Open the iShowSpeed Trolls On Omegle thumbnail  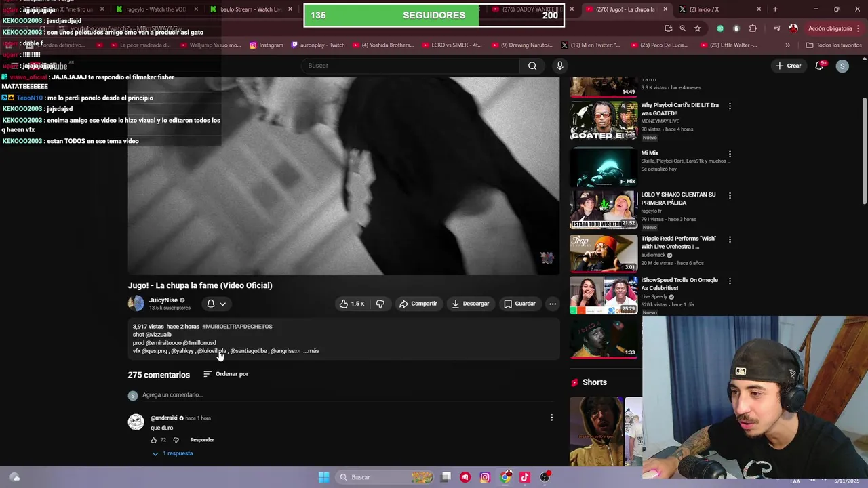click(x=604, y=295)
